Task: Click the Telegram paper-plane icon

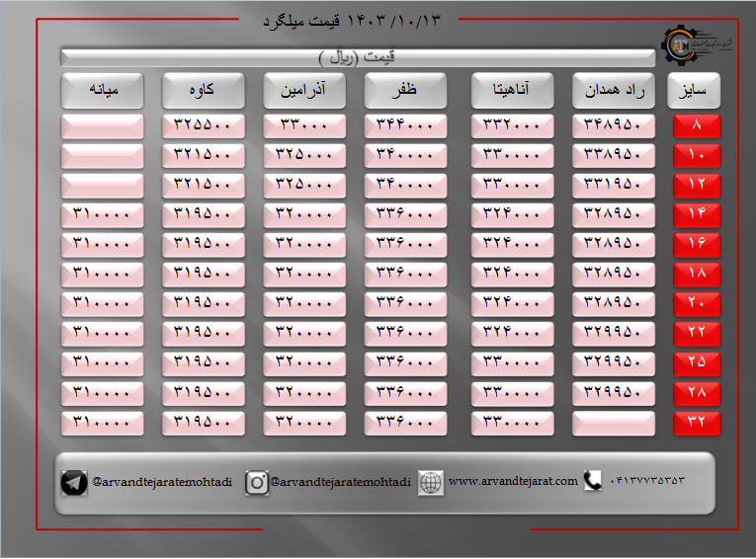Action: pos(74,483)
